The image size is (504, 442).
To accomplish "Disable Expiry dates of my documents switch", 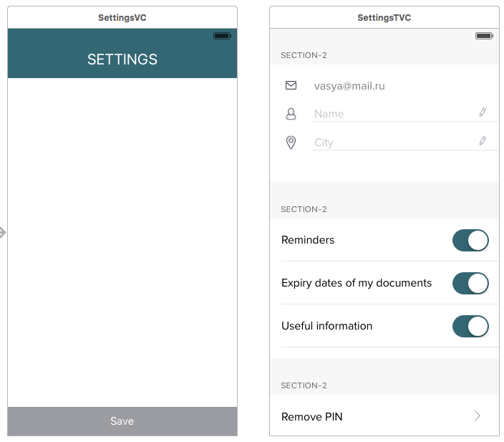I will click(x=470, y=283).
